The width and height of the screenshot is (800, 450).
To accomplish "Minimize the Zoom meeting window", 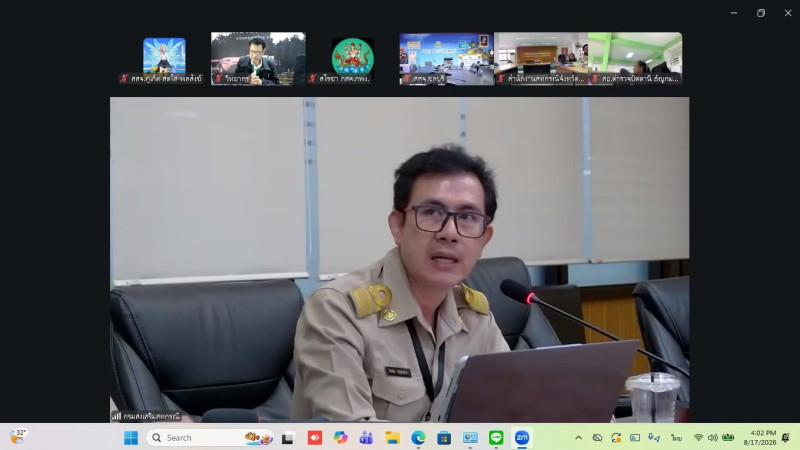I will (x=734, y=13).
